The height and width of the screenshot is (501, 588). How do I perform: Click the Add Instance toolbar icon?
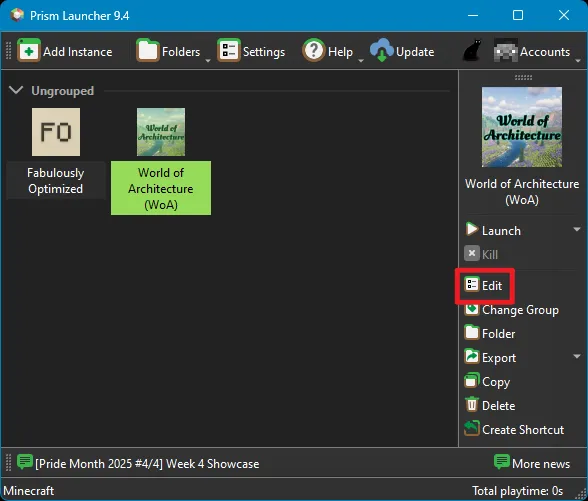click(28, 51)
